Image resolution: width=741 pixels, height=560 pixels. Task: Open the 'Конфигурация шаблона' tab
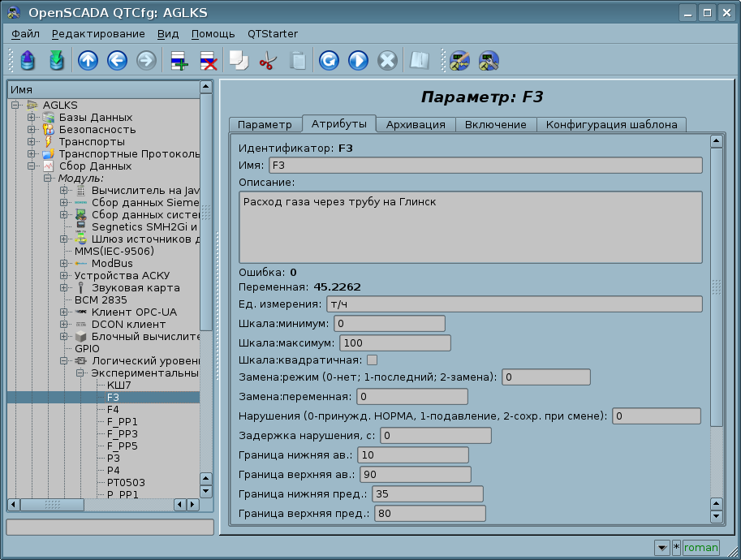pyautogui.click(x=612, y=124)
